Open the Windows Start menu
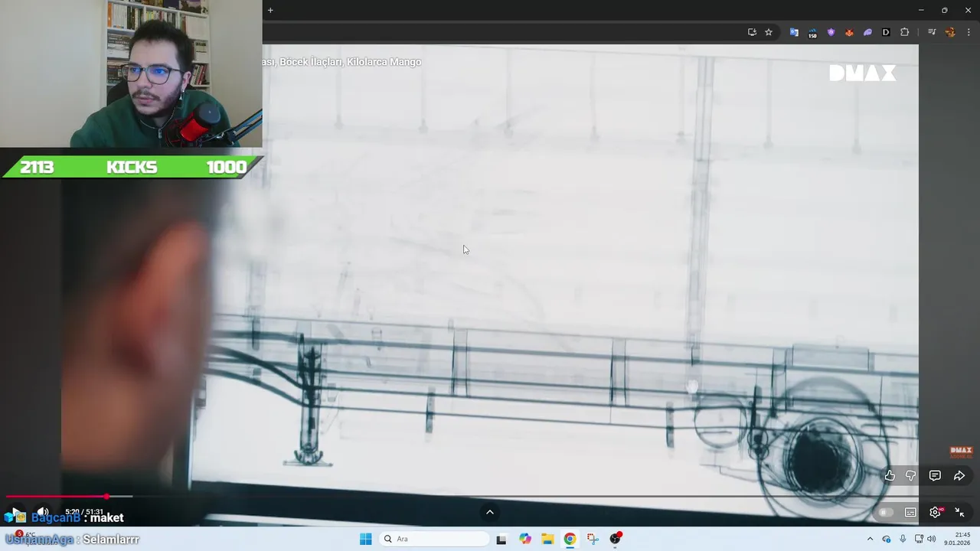This screenshot has width=980, height=551. pos(366,539)
